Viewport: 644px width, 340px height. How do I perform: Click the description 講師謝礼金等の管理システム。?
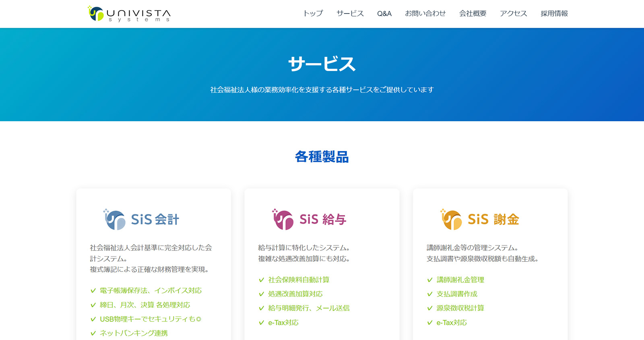pos(473,248)
